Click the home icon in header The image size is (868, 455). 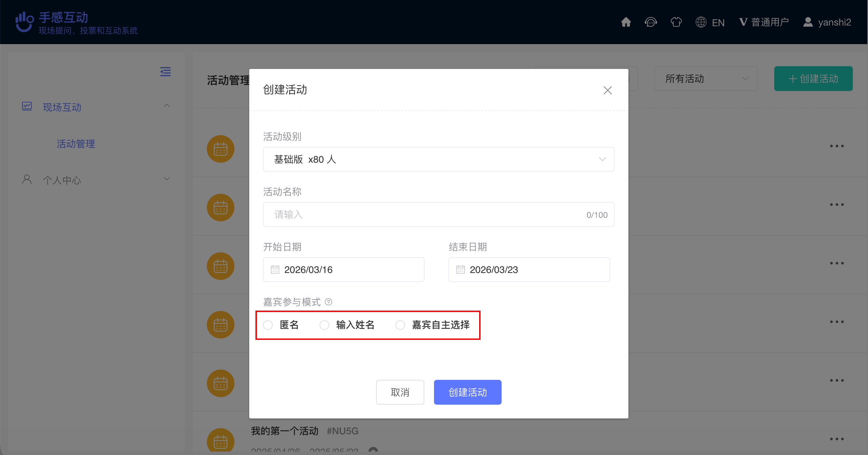coord(626,22)
